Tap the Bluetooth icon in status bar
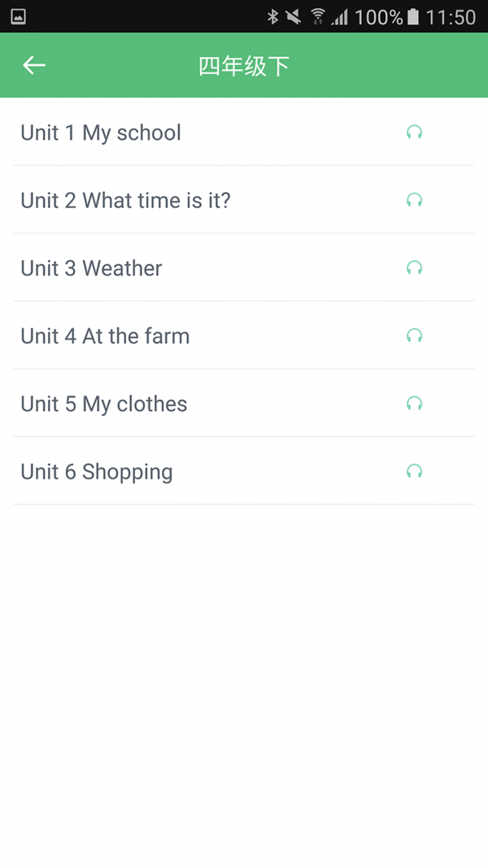Image resolution: width=488 pixels, height=868 pixels. [273, 17]
